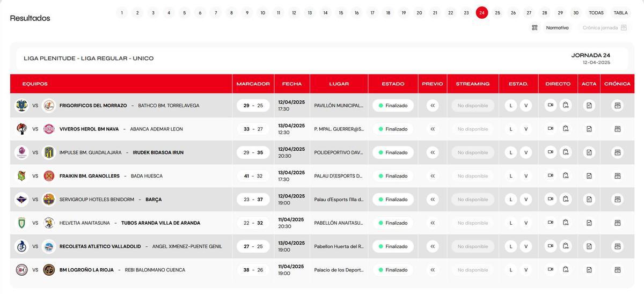Select visitor stats V for Barça match
This screenshot has width=644, height=294.
526,200
